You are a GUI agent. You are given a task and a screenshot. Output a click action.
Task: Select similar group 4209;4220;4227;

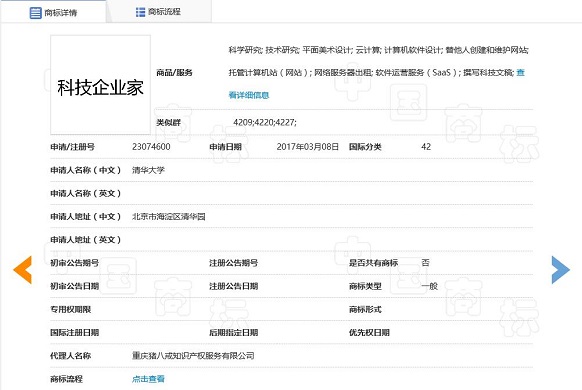pos(265,122)
